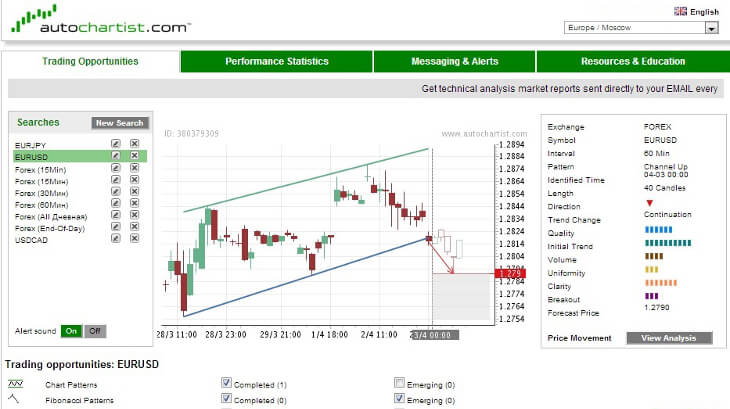Click the purple Breakout rating bar
Screen dimensions: 730x409
click(651, 296)
